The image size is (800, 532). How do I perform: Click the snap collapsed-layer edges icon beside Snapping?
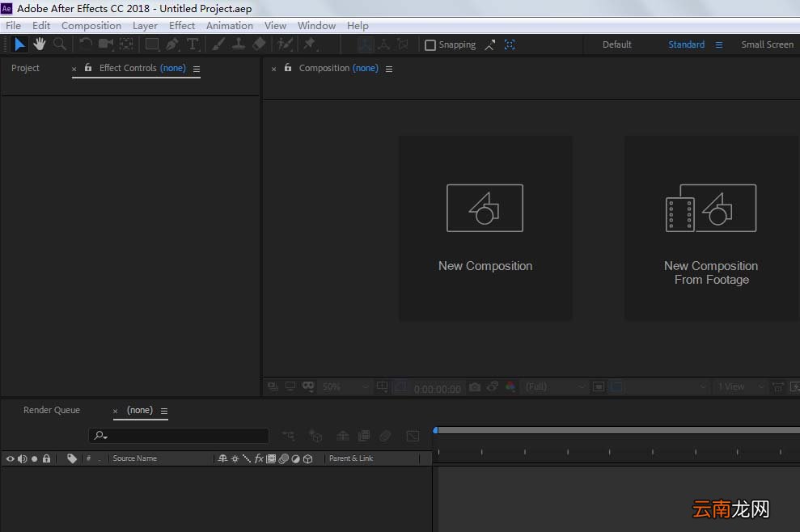click(x=490, y=45)
